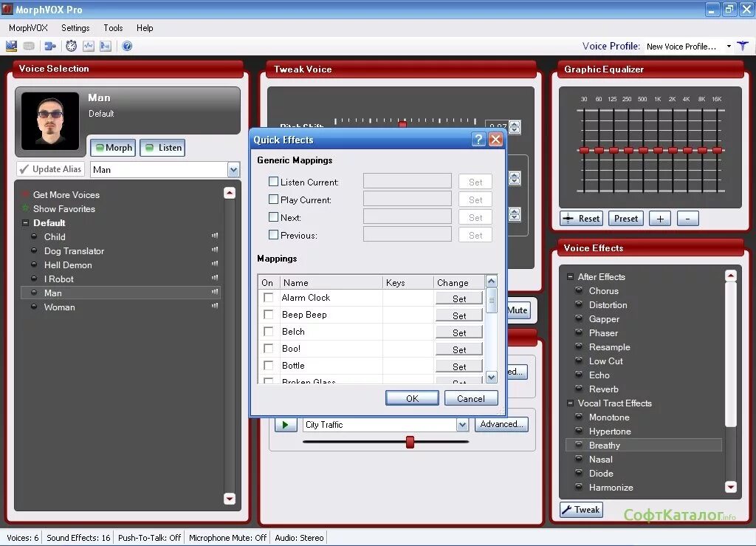Click the minus button in Graphic Equalizer
The width and height of the screenshot is (756, 546).
(x=687, y=219)
